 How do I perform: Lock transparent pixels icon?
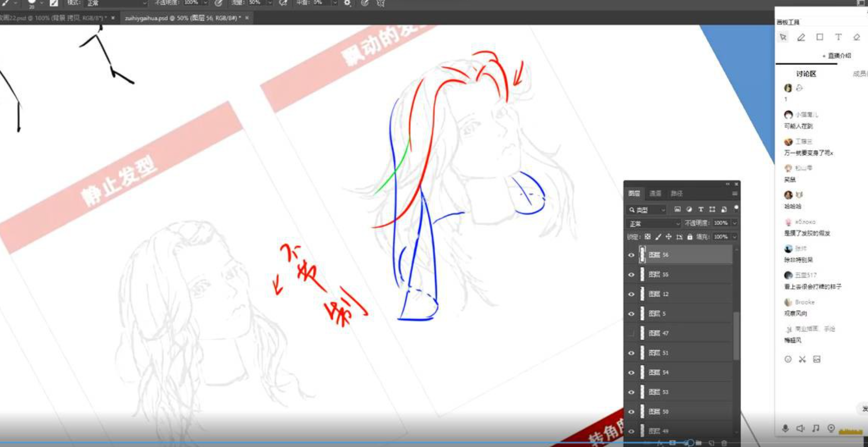click(647, 237)
